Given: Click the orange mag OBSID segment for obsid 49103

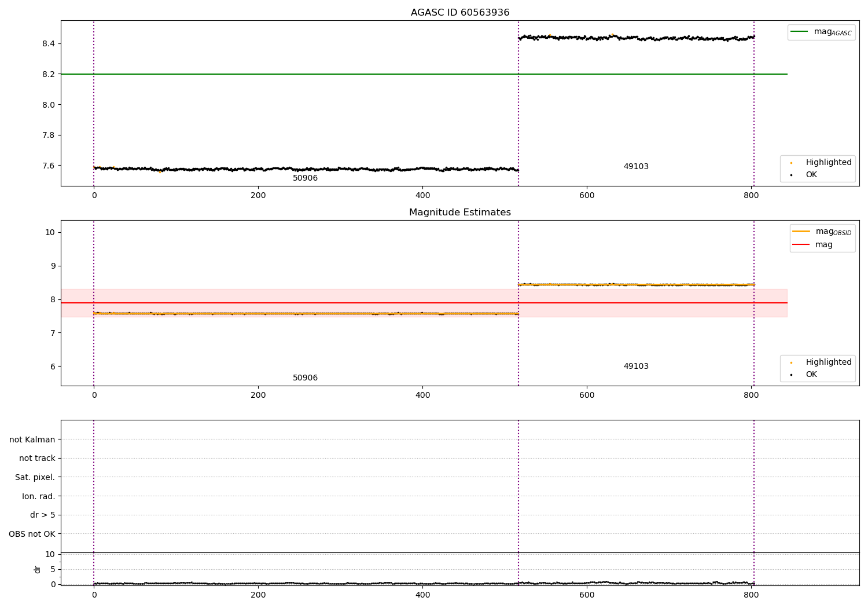Looking at the screenshot, I should tap(637, 284).
